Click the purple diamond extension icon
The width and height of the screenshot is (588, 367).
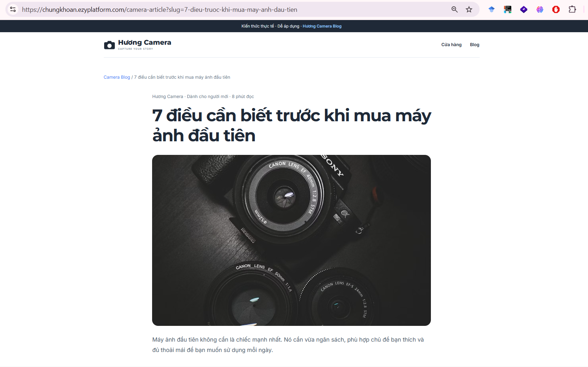524,9
